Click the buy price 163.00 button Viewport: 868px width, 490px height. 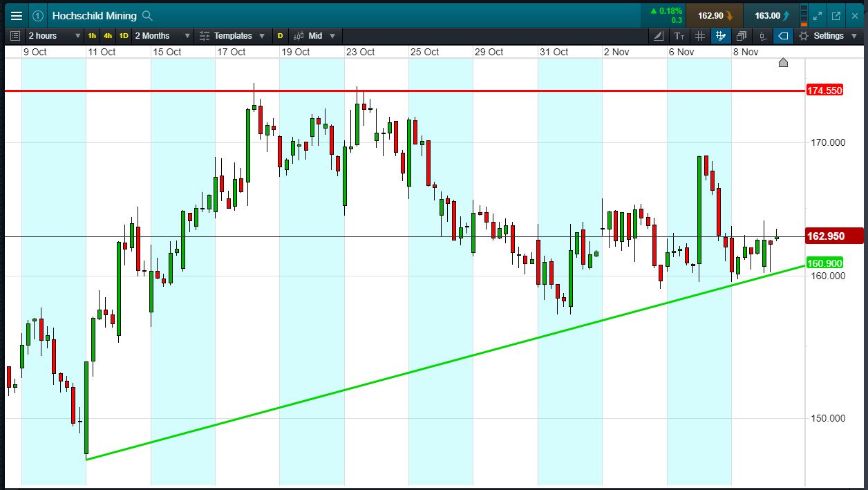pyautogui.click(x=772, y=16)
